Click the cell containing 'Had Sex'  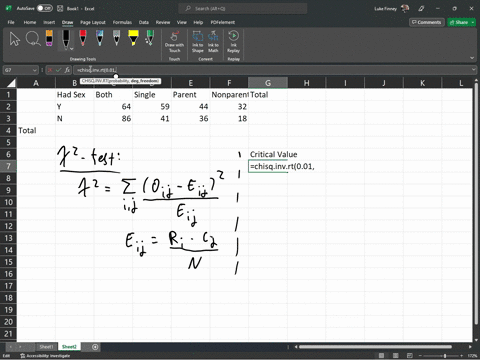coord(75,95)
